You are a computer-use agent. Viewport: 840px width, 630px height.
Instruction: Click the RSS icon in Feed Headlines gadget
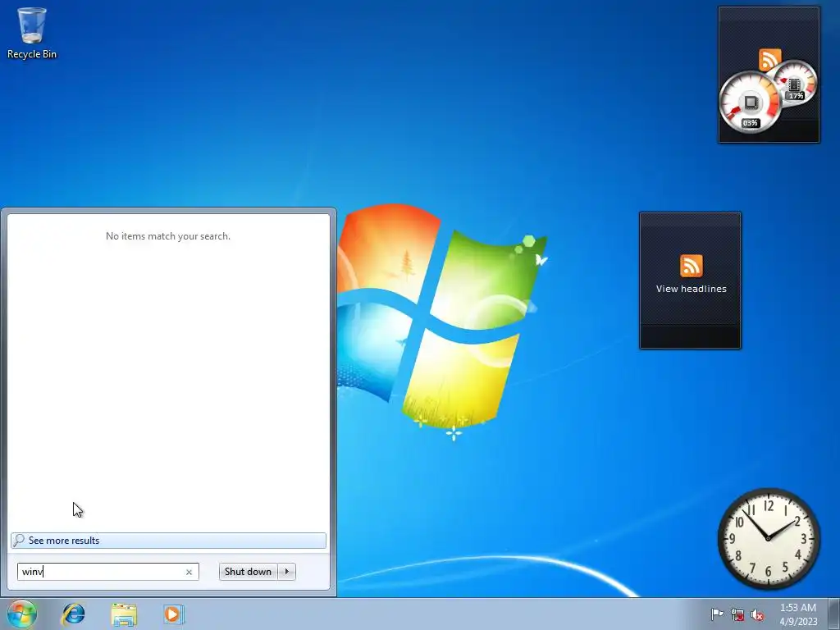coord(691,266)
